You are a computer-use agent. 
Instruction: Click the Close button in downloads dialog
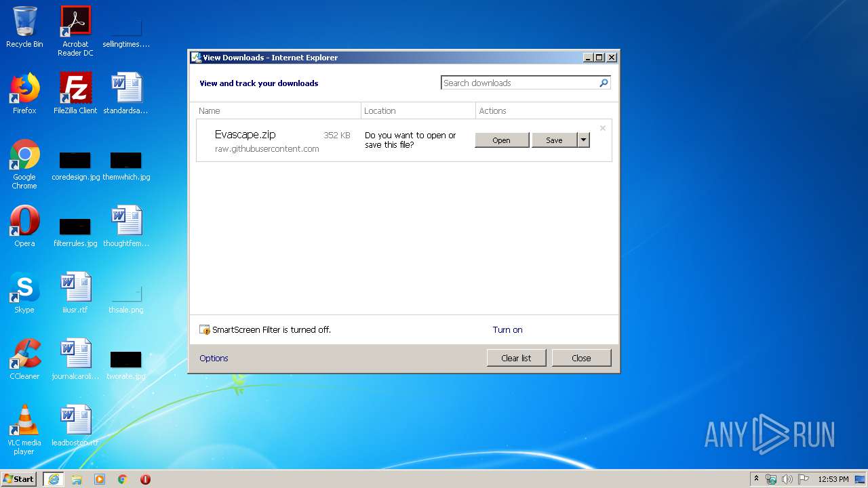[x=581, y=358]
